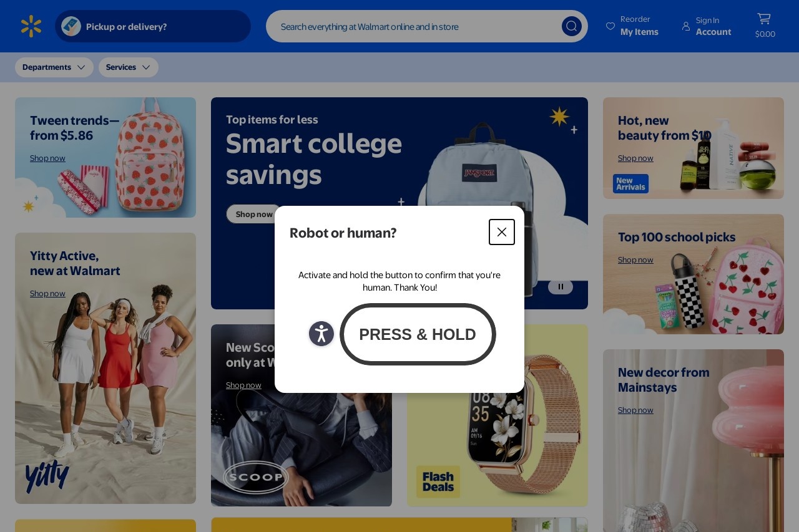
Task: Click Shop now under New decor from Mainstays
Action: click(x=635, y=410)
